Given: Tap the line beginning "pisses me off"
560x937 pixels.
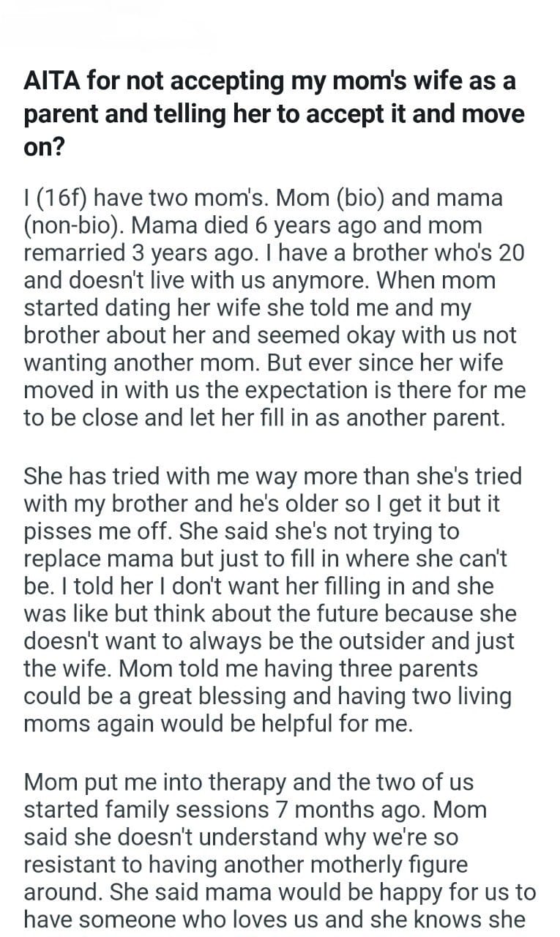Looking at the screenshot, I should tap(241, 531).
